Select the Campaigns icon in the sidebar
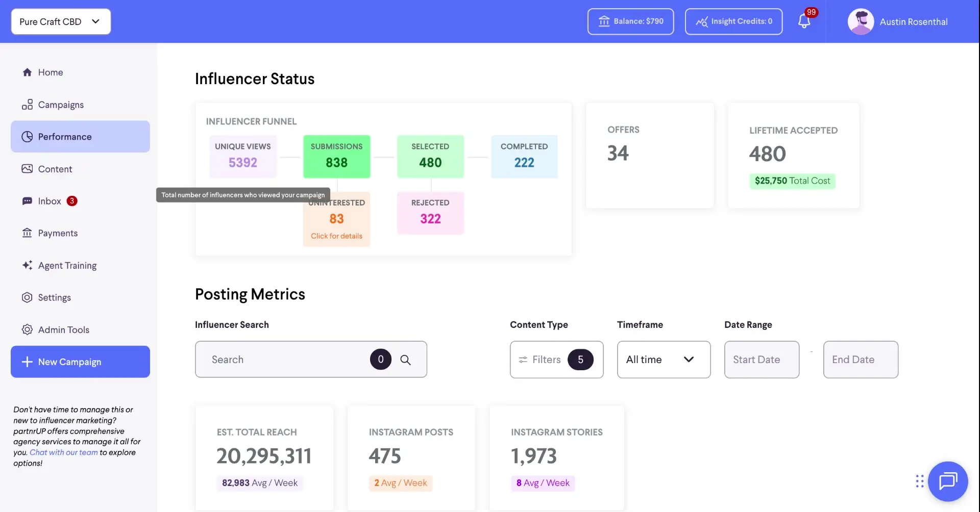 pyautogui.click(x=27, y=104)
